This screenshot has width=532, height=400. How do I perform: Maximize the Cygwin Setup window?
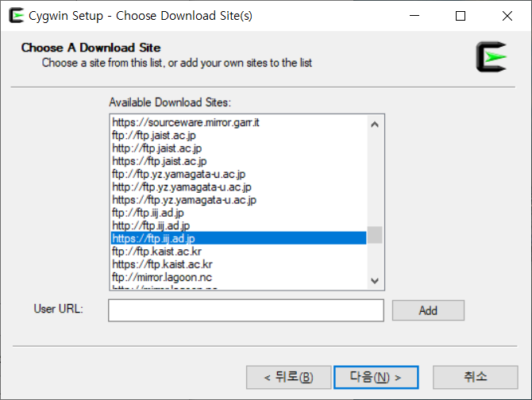pos(461,16)
